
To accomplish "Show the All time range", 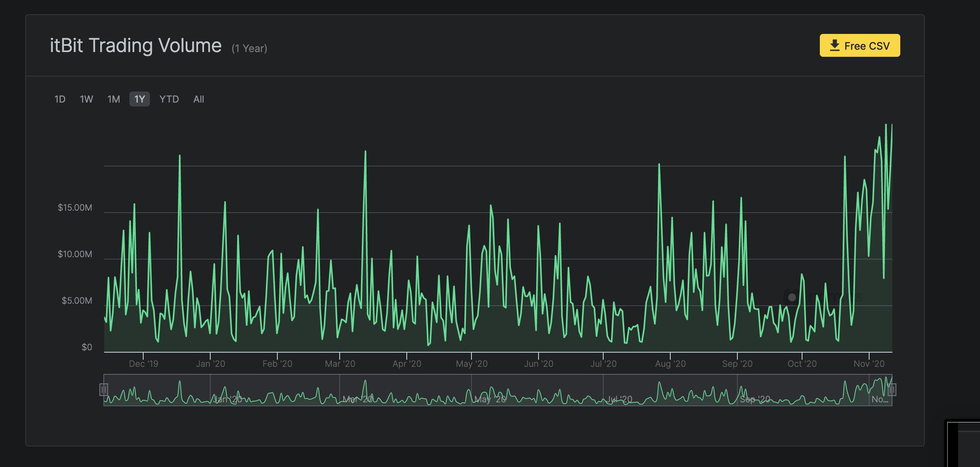I will (x=199, y=99).
